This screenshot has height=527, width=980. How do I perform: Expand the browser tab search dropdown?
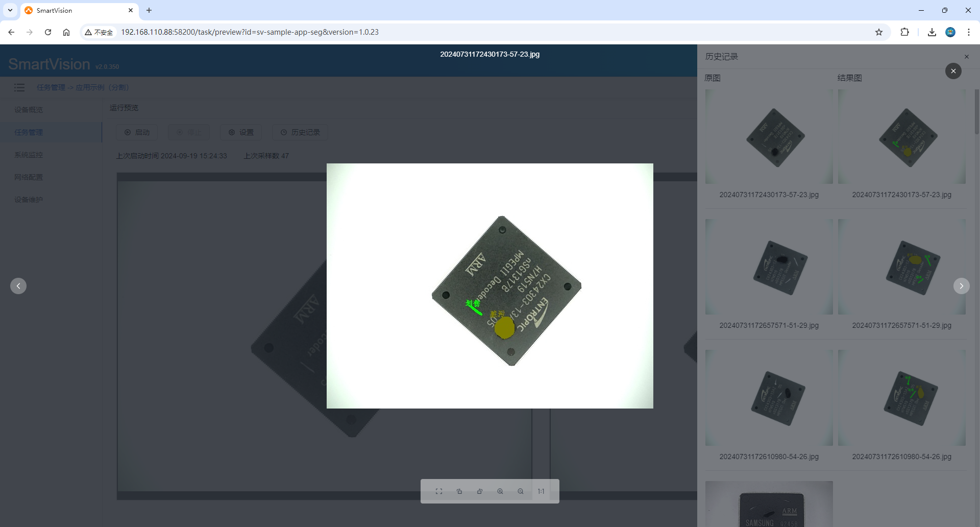pyautogui.click(x=10, y=10)
